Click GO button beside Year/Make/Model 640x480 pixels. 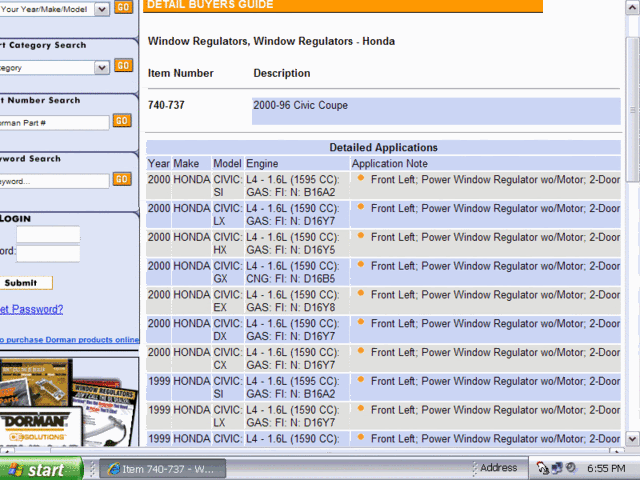coord(123,7)
